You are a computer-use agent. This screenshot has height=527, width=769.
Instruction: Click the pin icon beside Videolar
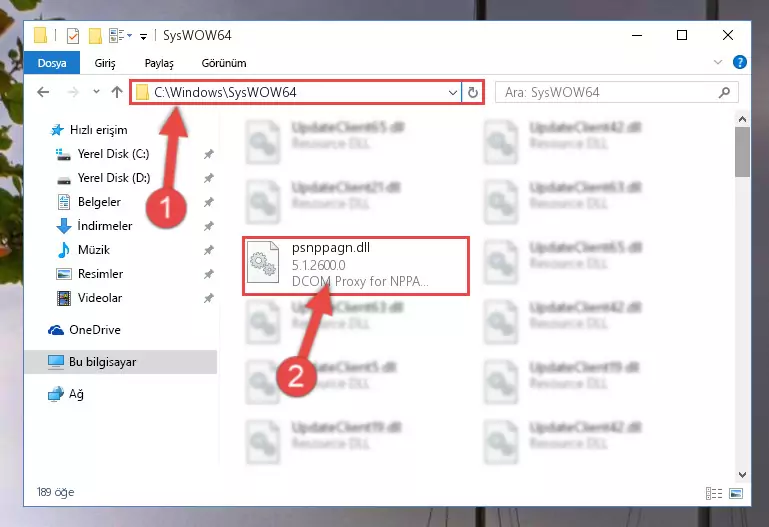(x=208, y=298)
